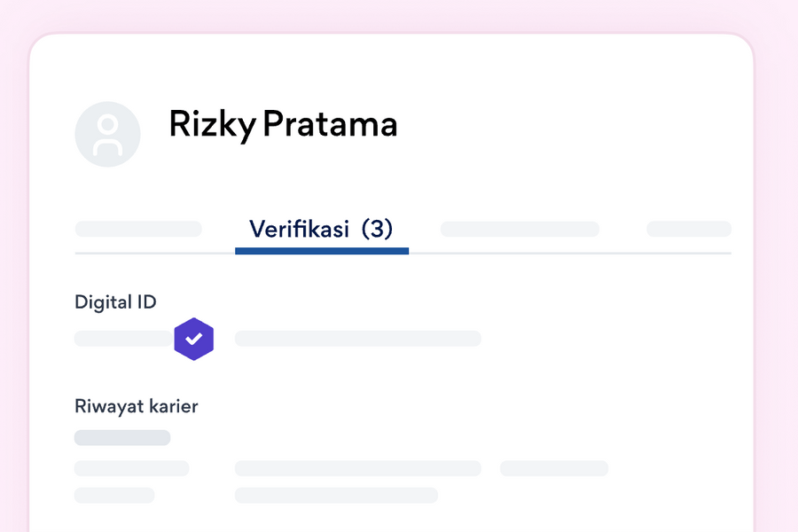Click the long placeholder right of verified badge
Viewport: 798px width, 532px height.
click(357, 339)
